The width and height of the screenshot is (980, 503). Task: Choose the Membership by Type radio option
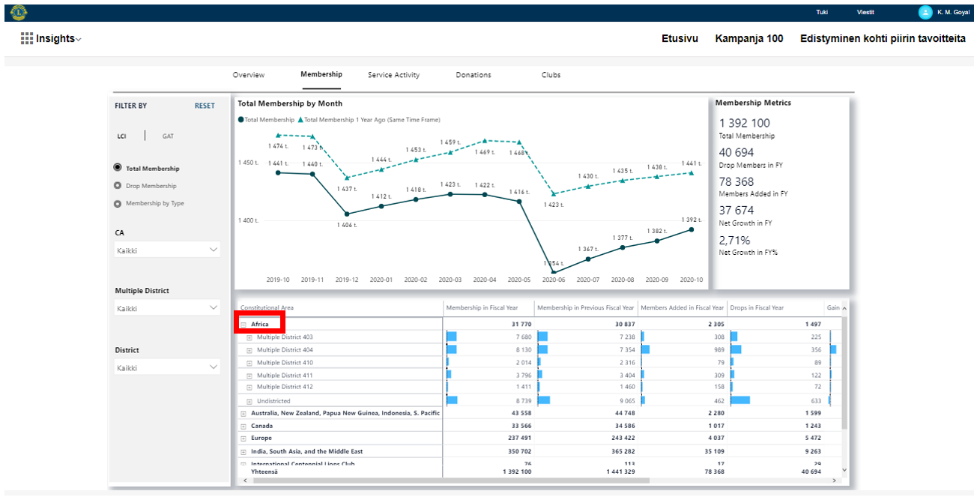point(118,203)
